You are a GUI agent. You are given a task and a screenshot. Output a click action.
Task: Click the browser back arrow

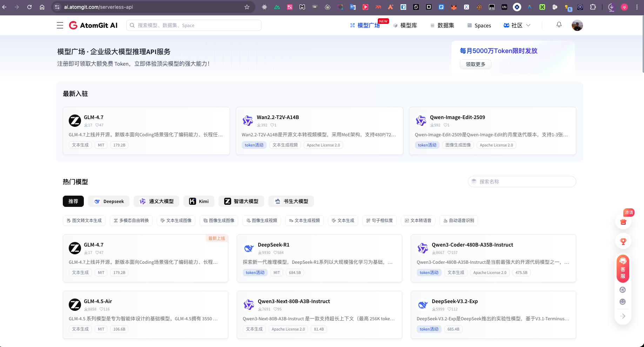tap(5, 7)
